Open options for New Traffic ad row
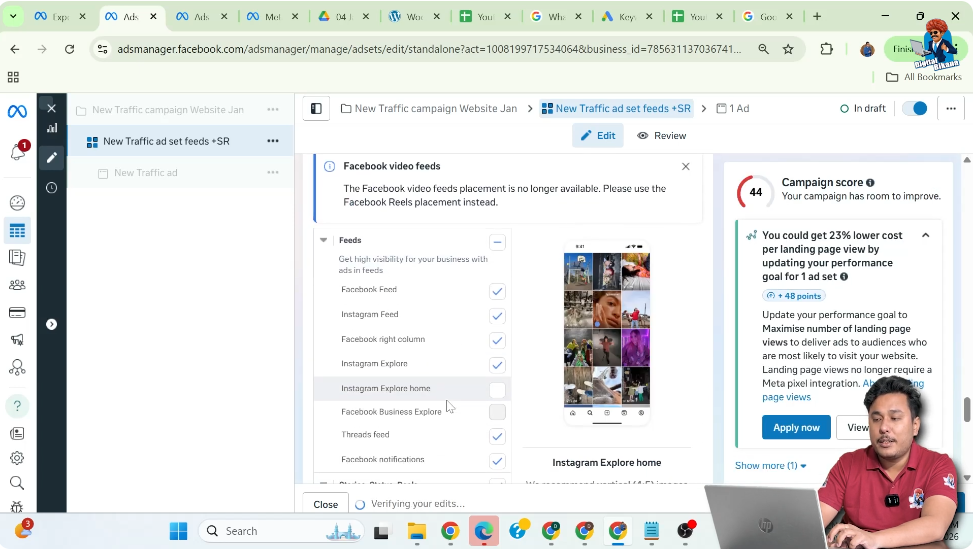The image size is (974, 550). pyautogui.click(x=273, y=172)
